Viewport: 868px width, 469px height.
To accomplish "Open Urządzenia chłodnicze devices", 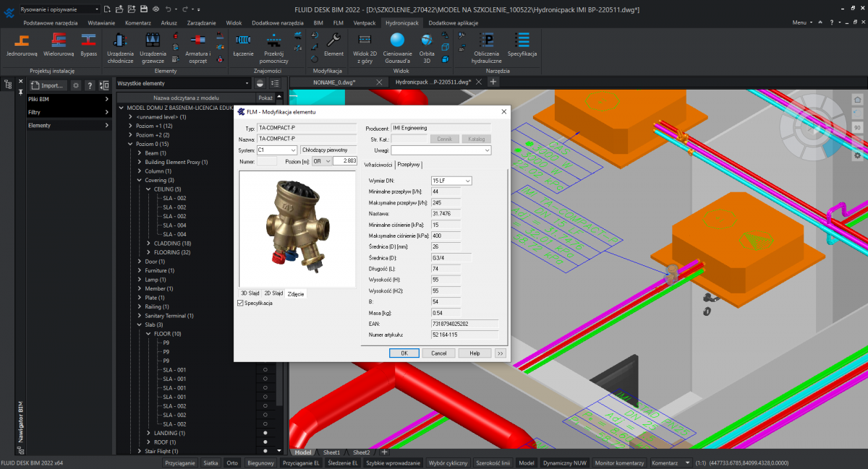I will pyautogui.click(x=120, y=47).
